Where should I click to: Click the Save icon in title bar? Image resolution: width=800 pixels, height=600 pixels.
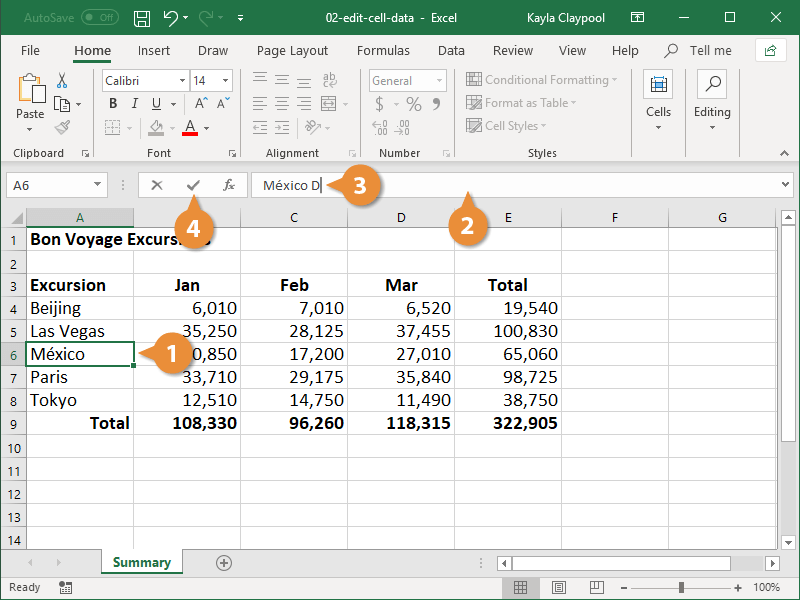pos(142,18)
